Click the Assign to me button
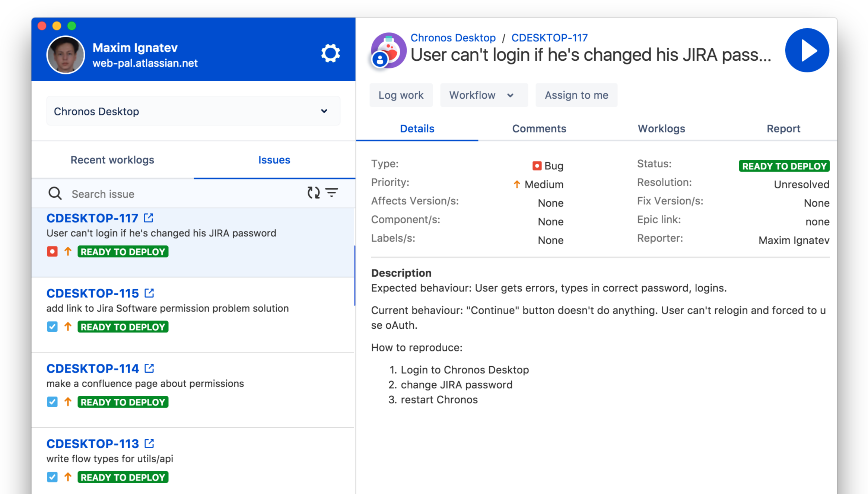Viewport: 868px width, 494px height. point(576,95)
